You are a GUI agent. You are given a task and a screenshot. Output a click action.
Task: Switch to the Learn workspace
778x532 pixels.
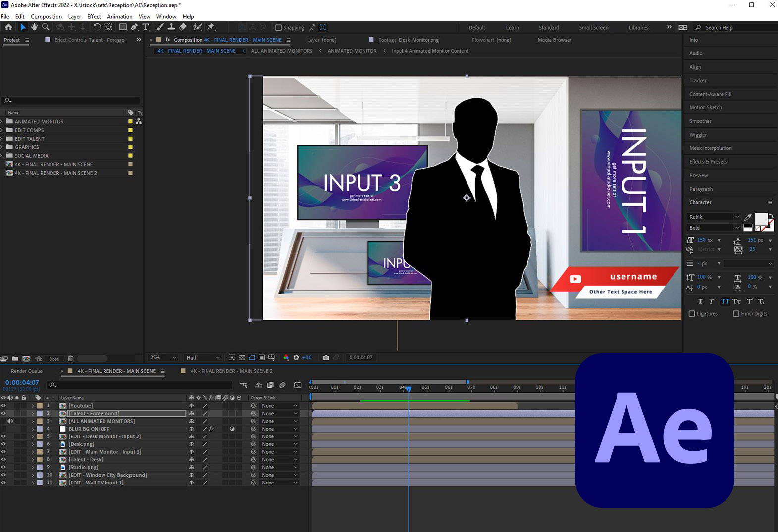(x=512, y=28)
